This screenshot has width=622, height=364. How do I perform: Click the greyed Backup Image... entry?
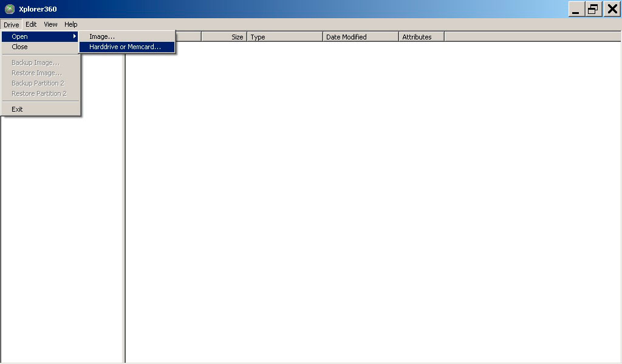point(39,62)
